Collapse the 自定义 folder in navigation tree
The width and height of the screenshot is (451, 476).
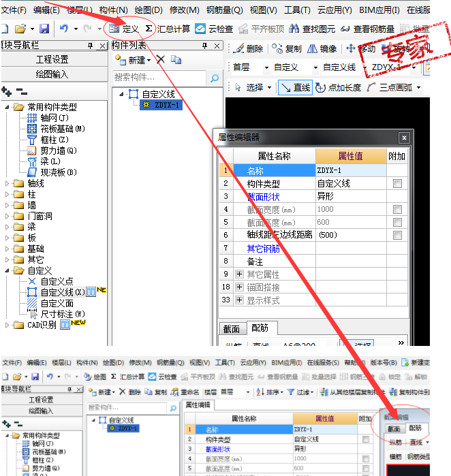[x=7, y=270]
